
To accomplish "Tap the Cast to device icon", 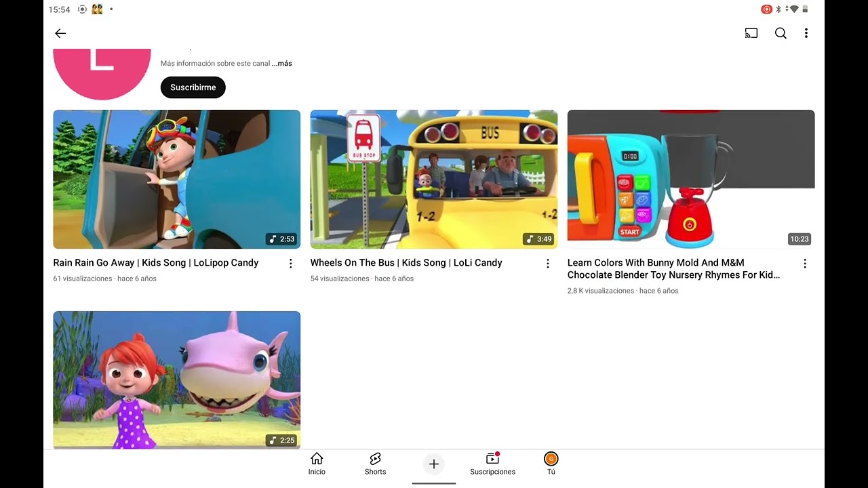I will (751, 33).
